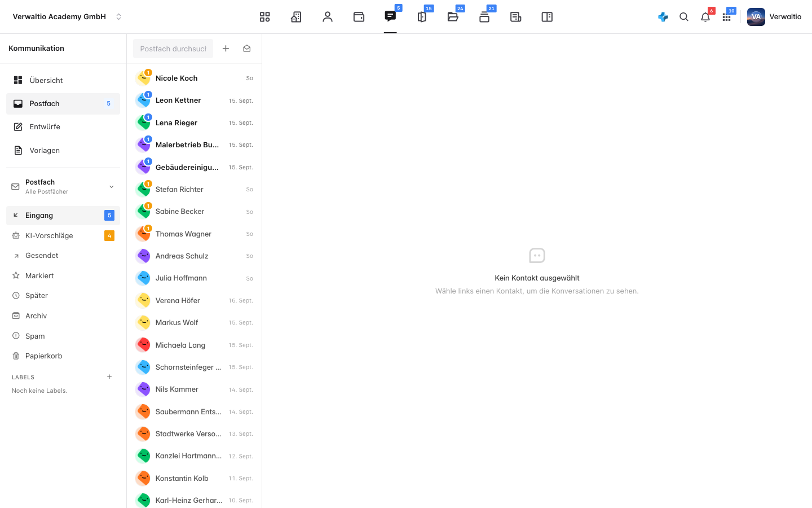Select the Eingang folder
Image resolution: width=812 pixels, height=508 pixels.
pyautogui.click(x=63, y=216)
